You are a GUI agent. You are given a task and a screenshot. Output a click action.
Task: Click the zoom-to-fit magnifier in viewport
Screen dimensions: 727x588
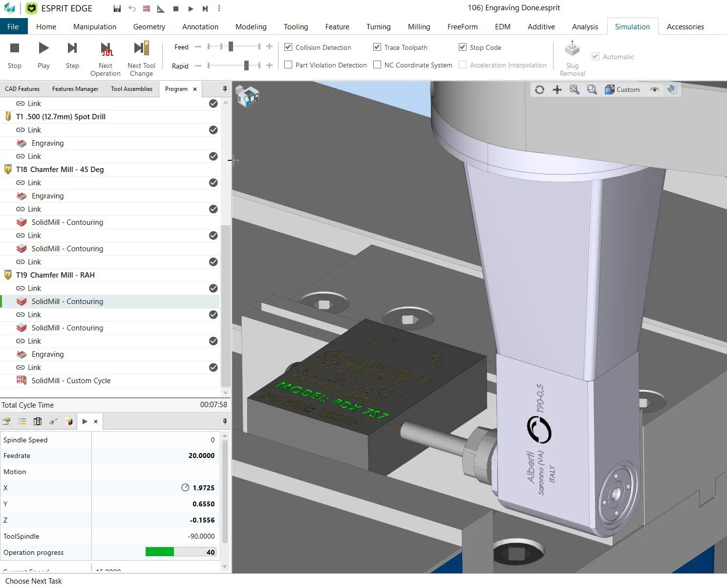[x=575, y=89]
